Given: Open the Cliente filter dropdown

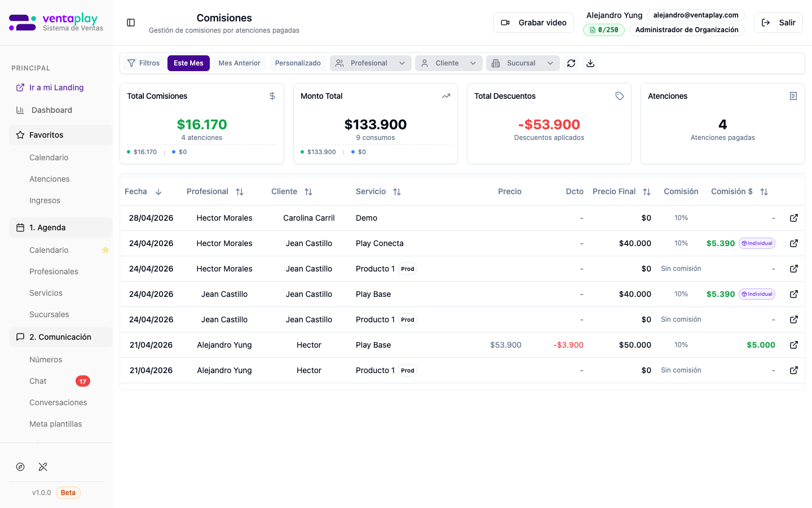Looking at the screenshot, I should pos(448,63).
